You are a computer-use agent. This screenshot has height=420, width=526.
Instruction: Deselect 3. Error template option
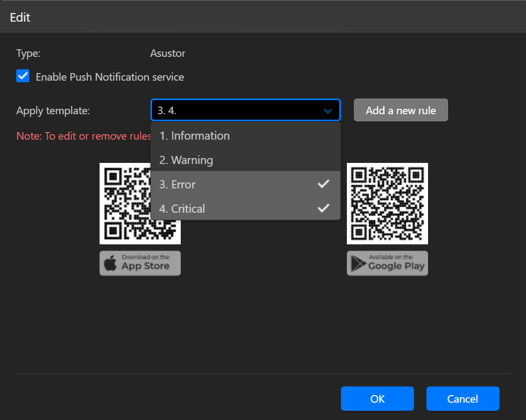click(246, 184)
